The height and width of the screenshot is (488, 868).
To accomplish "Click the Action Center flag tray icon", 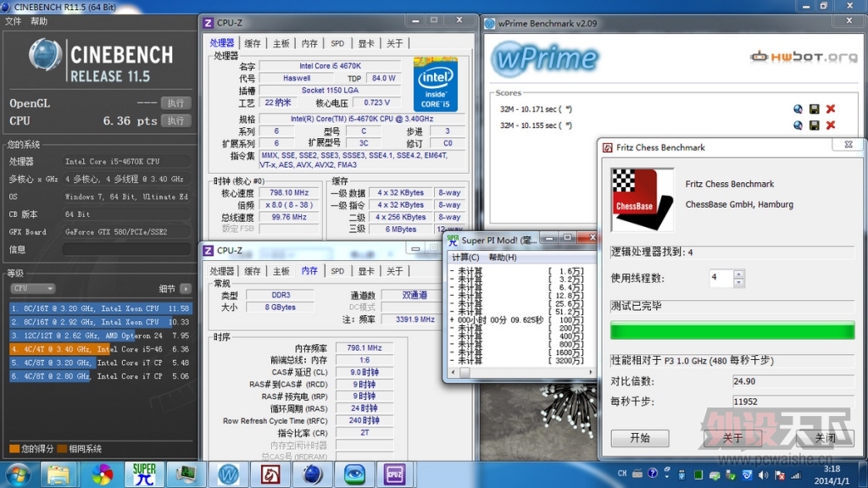I will click(x=780, y=474).
